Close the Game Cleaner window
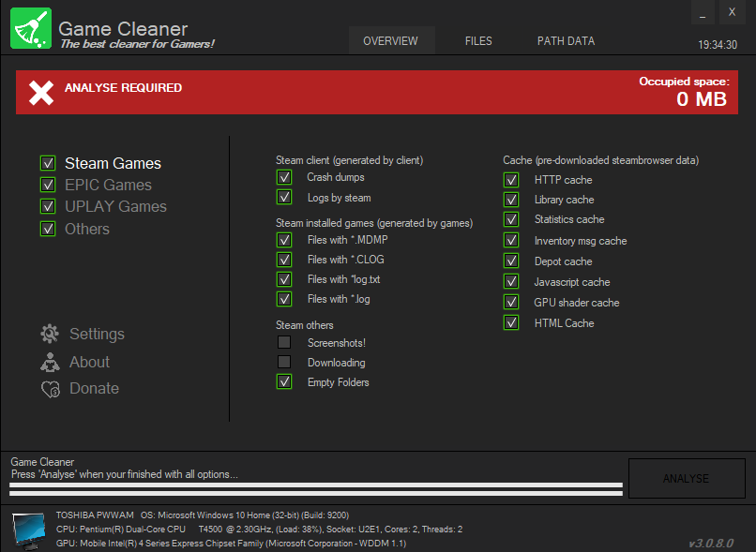The height and width of the screenshot is (552, 756). pos(732,12)
